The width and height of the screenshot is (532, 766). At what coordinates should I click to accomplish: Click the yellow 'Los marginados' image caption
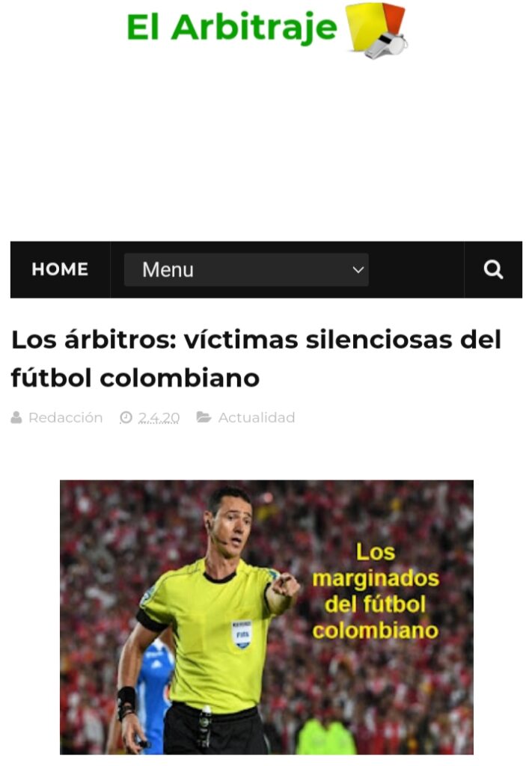click(376, 591)
